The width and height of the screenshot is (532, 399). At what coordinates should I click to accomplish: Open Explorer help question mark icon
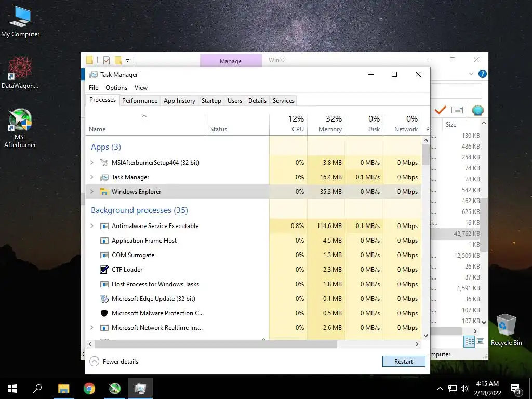pos(482,74)
